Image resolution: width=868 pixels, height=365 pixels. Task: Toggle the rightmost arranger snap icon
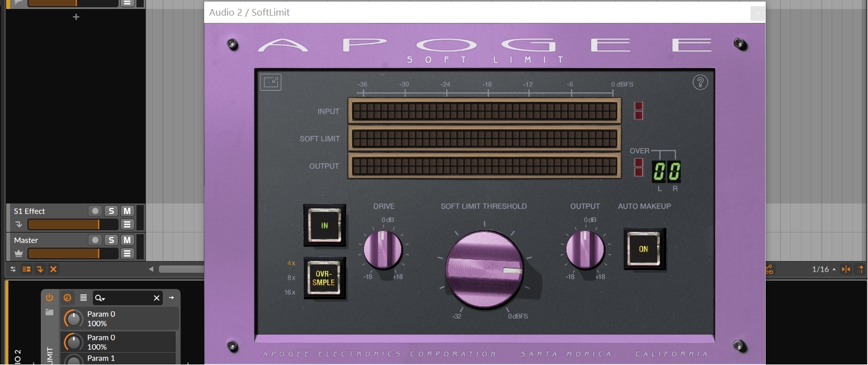861,269
